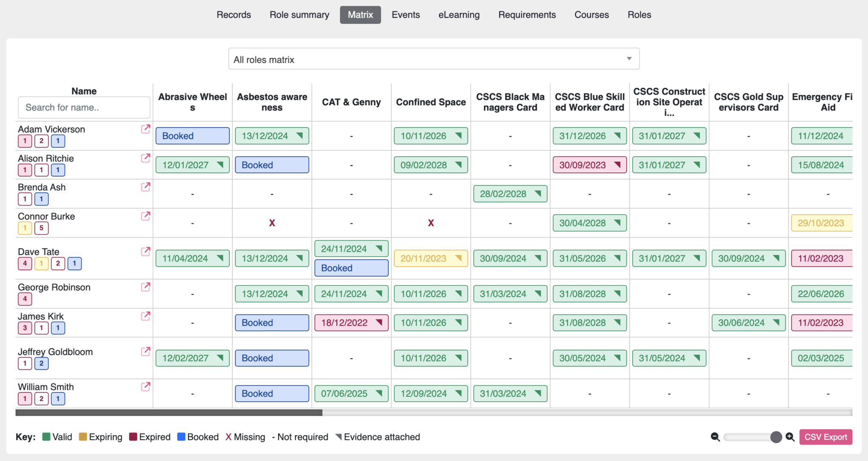868x461 pixels.
Task: Click Connor Burke's red X for Asbestos awareness
Action: pos(272,223)
